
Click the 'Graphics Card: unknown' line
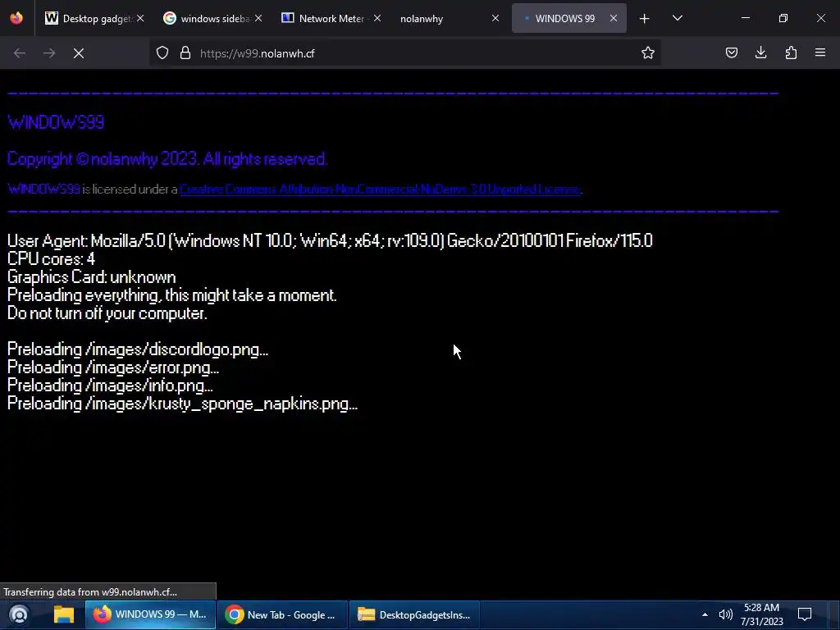(92, 277)
